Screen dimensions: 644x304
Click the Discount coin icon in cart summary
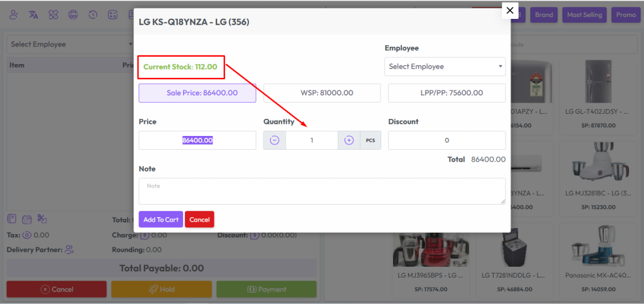(255, 235)
